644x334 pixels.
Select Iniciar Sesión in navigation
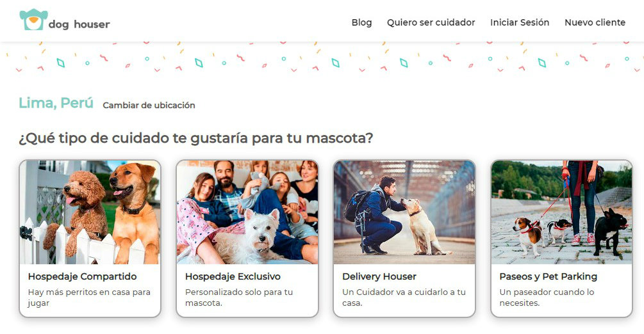click(x=520, y=22)
